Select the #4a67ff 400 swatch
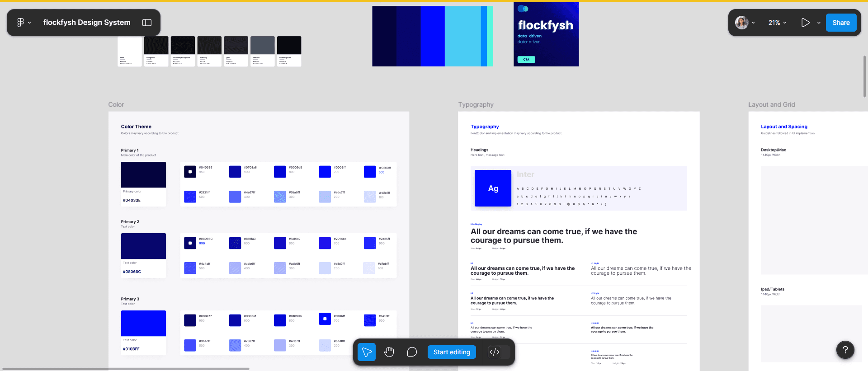The width and height of the screenshot is (868, 371). point(235,197)
